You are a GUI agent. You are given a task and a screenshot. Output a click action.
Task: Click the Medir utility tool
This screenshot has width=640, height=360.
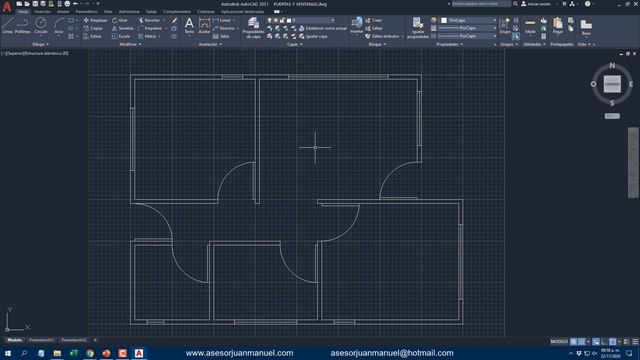point(530,26)
